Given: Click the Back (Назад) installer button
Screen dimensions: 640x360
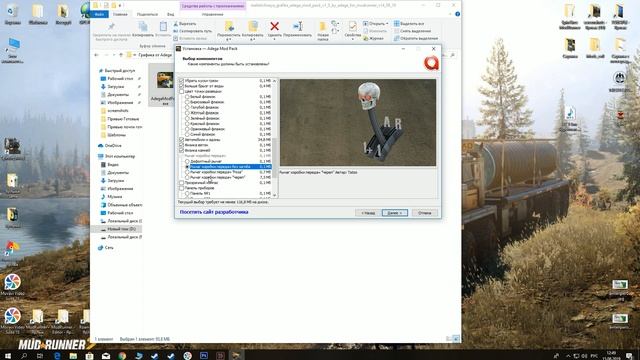Looking at the screenshot, I should [x=368, y=213].
